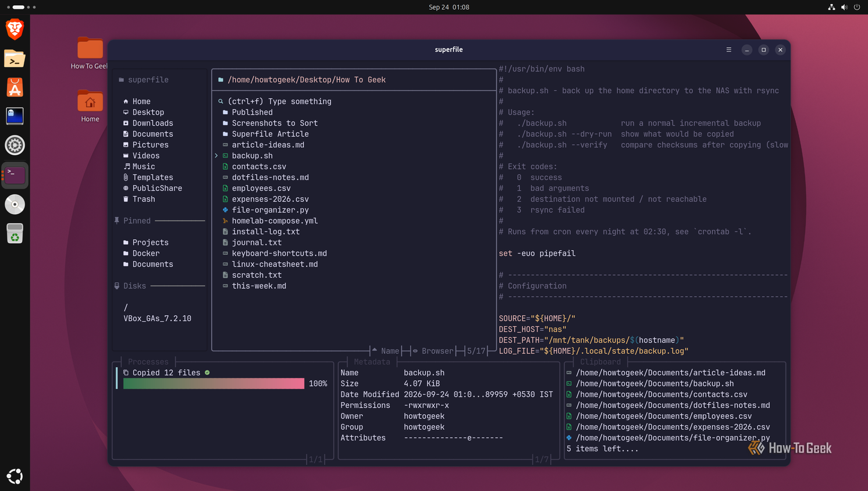The image size is (868, 491).
Task: Select the root disk /
Action: (x=126, y=308)
